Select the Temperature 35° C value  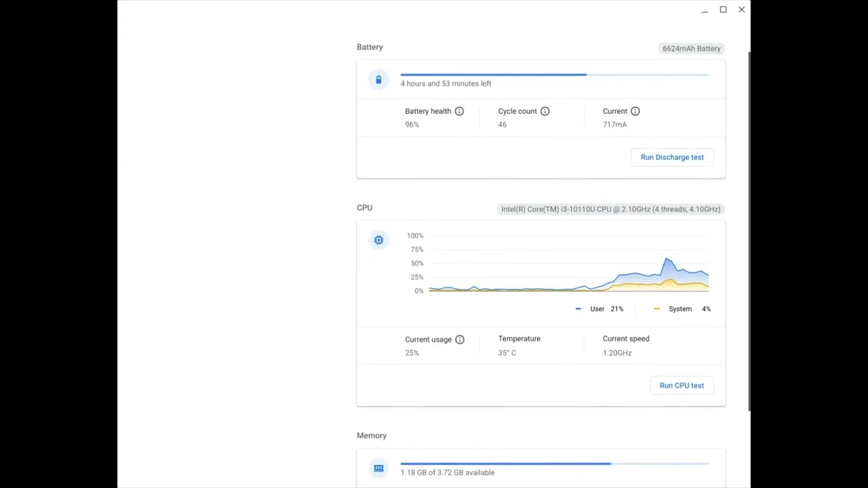(507, 353)
